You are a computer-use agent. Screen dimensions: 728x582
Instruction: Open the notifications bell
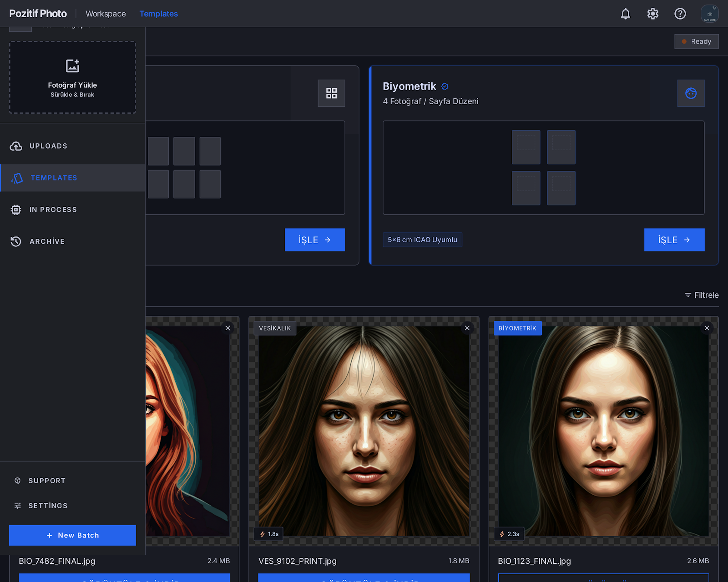pyautogui.click(x=626, y=14)
